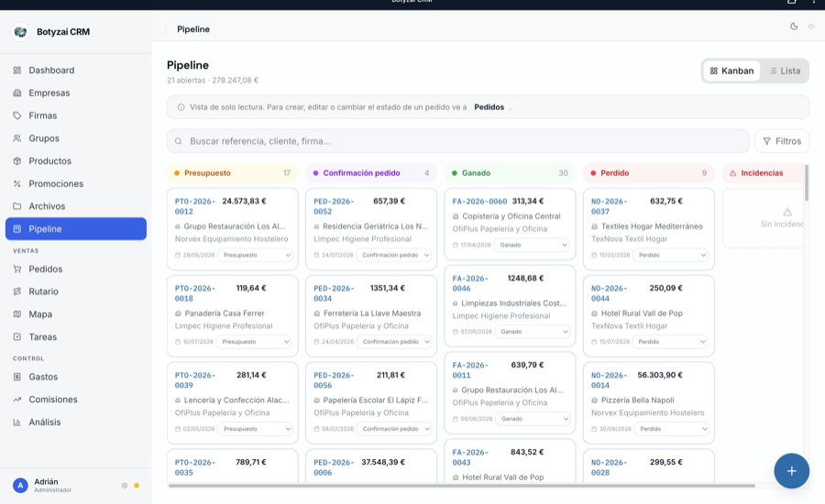The image size is (825, 504).
Task: Toggle dark mode moon icon
Action: point(794,27)
